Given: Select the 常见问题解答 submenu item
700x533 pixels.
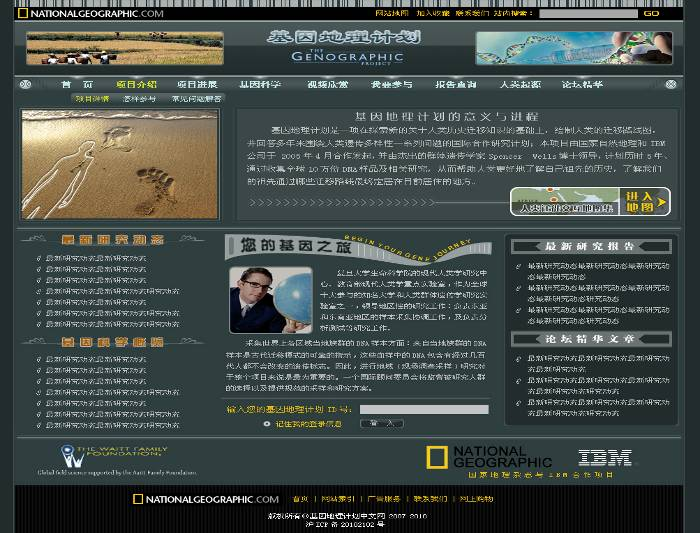Looking at the screenshot, I should 196,99.
